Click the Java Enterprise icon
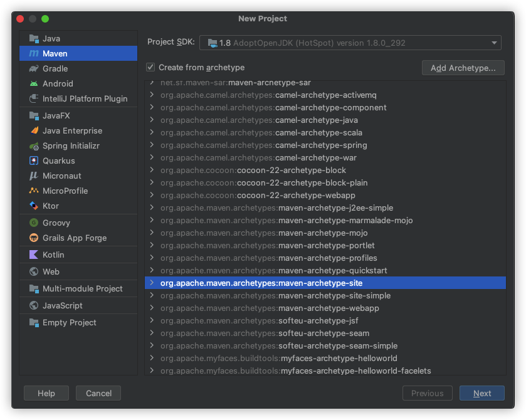The height and width of the screenshot is (420, 526). [34, 130]
